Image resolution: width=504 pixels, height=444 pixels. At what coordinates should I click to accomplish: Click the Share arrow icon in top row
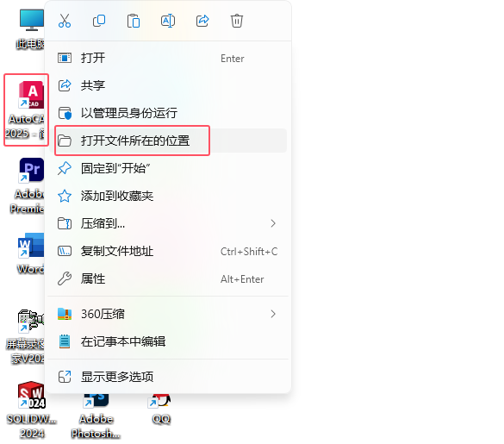[202, 21]
